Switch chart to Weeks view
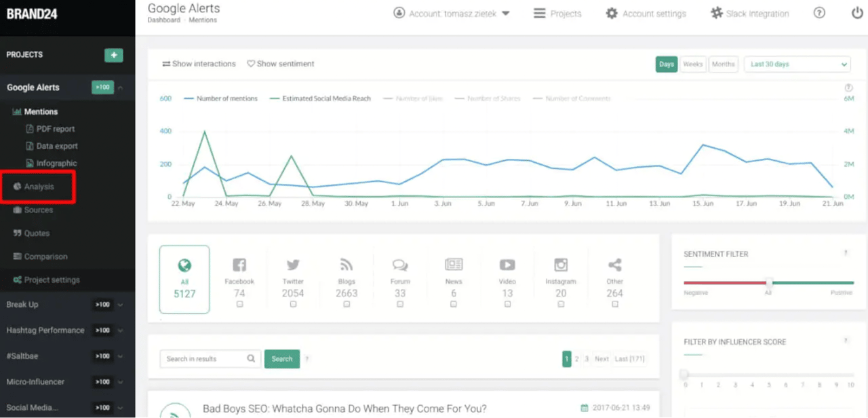Image resolution: width=868 pixels, height=418 pixels. tap(692, 64)
